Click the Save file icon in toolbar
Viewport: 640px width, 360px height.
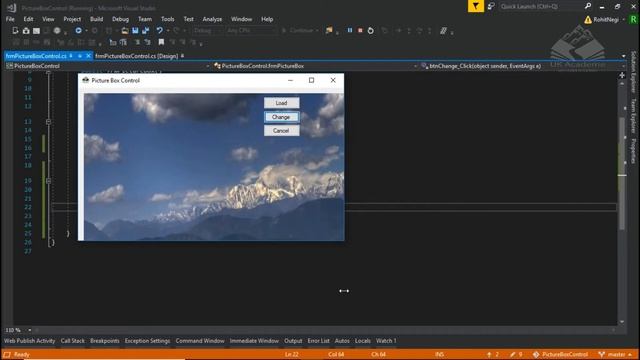pos(135,31)
